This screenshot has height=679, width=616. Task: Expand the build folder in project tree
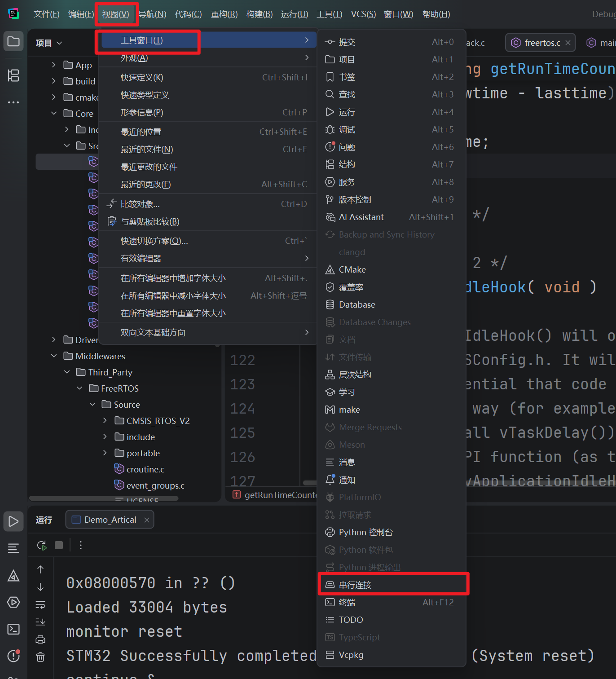(54, 81)
